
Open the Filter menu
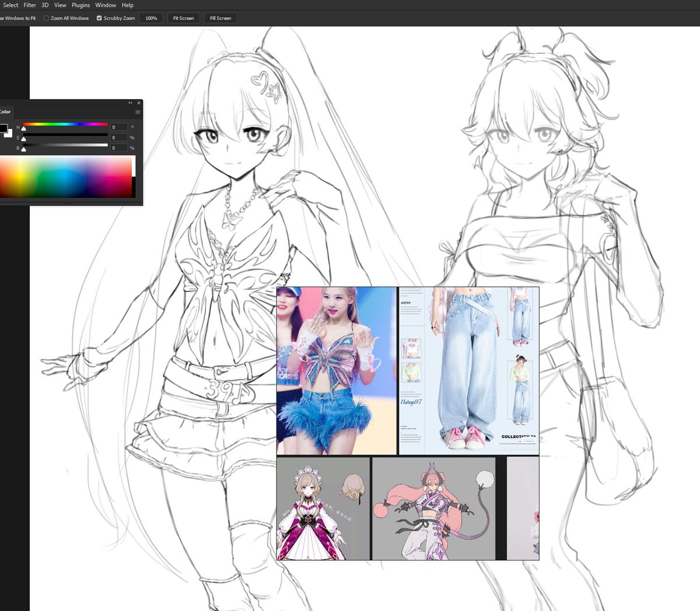pyautogui.click(x=30, y=5)
